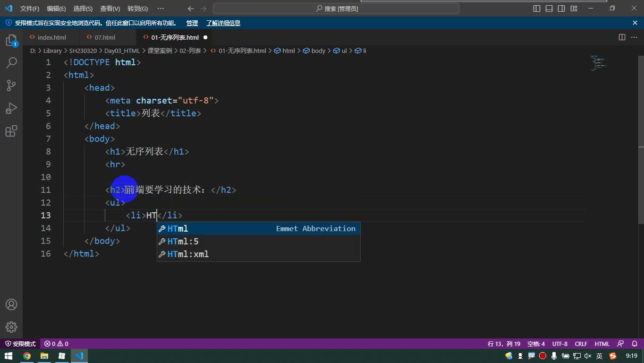The image size is (644, 363).
Task: Split the editor to the right
Action: click(x=622, y=37)
